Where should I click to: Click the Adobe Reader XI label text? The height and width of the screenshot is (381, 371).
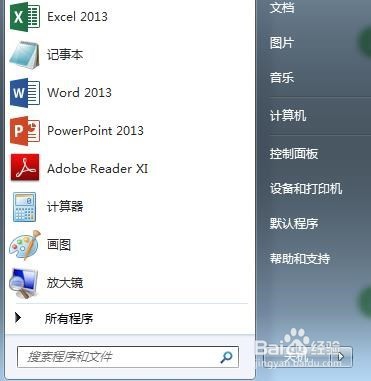point(97,168)
